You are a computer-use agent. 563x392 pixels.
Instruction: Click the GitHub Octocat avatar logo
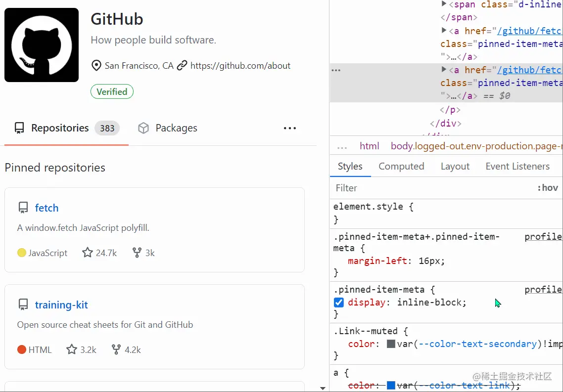pos(41,45)
